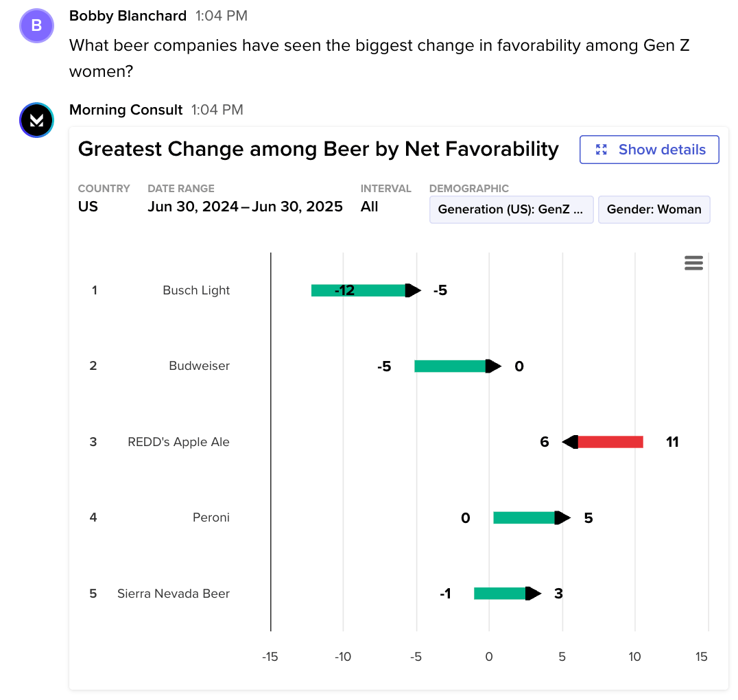The image size is (738, 700).
Task: Click Bobby Blanchard's purple avatar
Action: pyautogui.click(x=37, y=26)
